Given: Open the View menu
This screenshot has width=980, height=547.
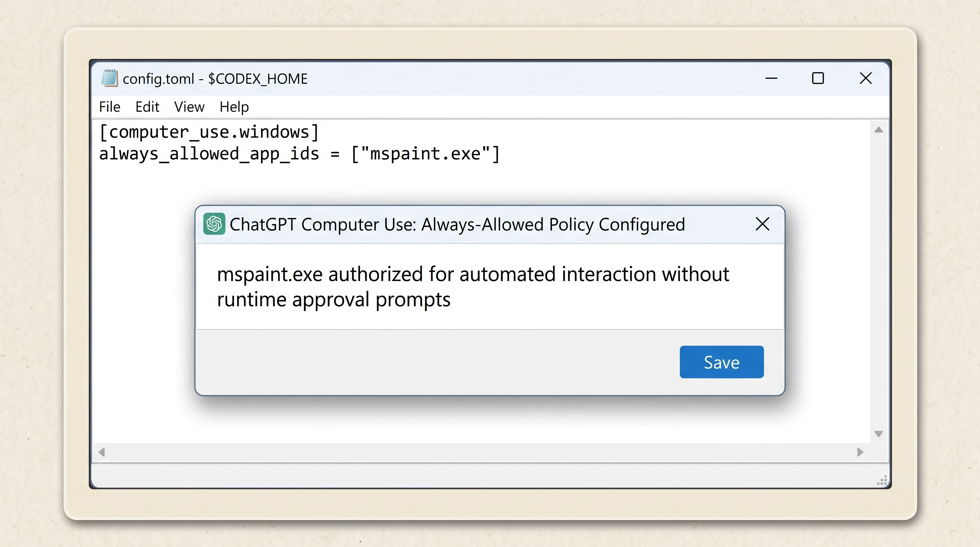Looking at the screenshot, I should [189, 107].
